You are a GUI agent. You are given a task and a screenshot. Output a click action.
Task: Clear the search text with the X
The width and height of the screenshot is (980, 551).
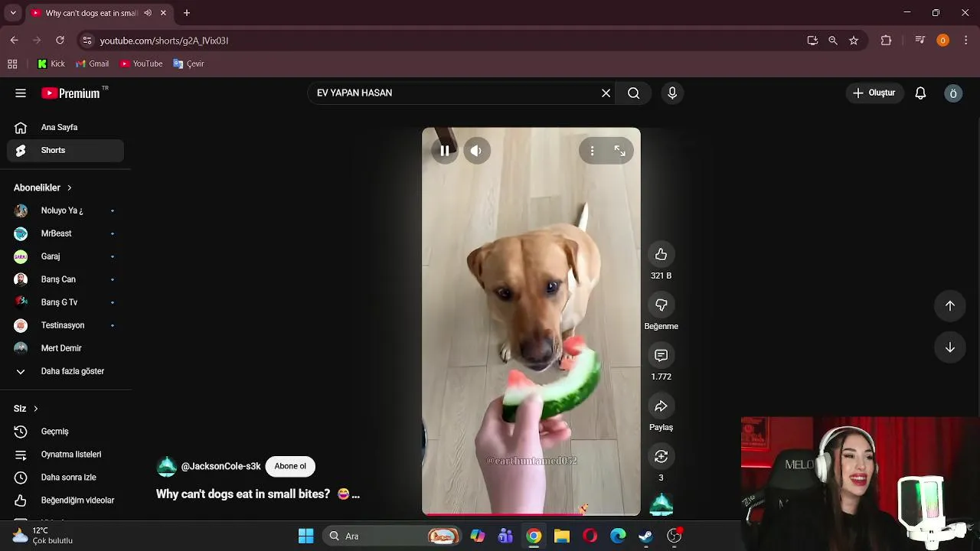tap(606, 93)
